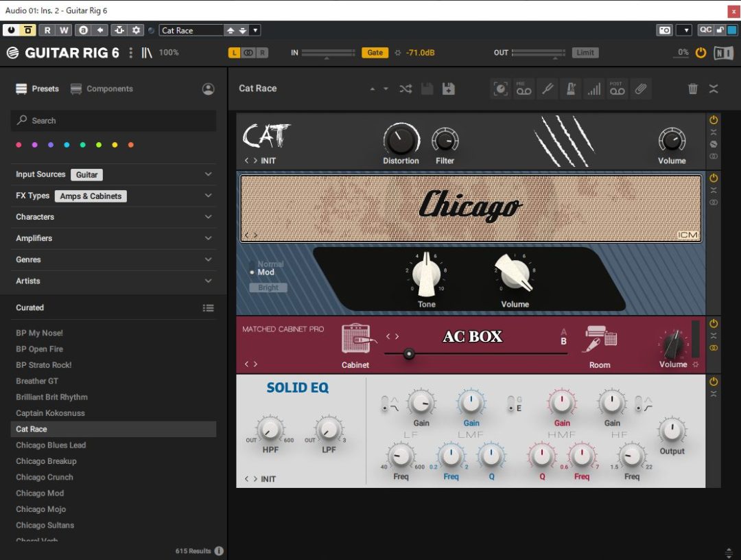Select the Chicago Mojo preset
The image size is (741, 560).
[41, 509]
